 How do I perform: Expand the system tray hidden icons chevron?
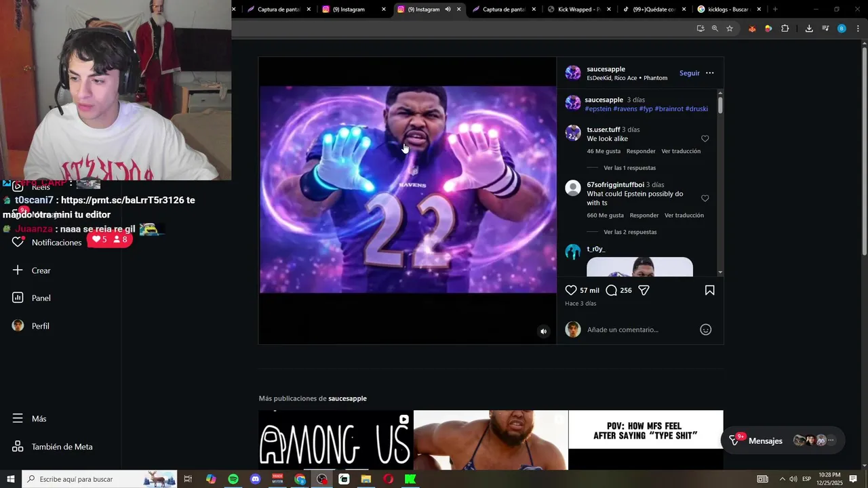click(781, 479)
